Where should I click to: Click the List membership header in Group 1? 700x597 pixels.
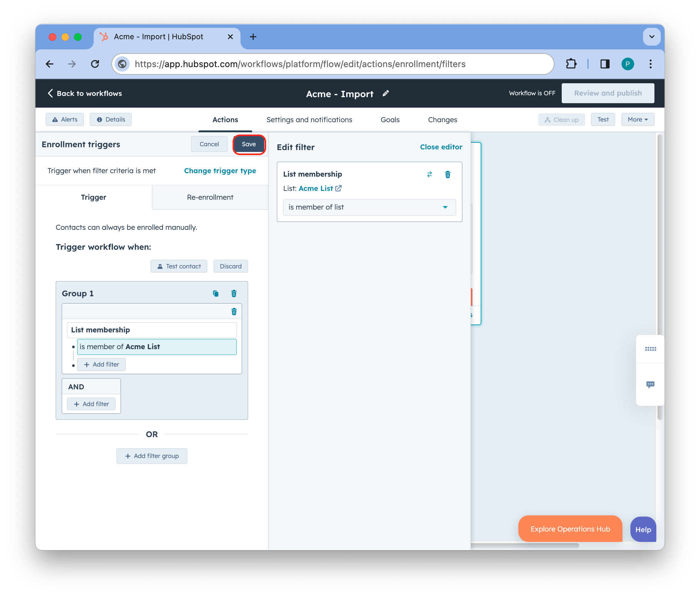coord(152,330)
